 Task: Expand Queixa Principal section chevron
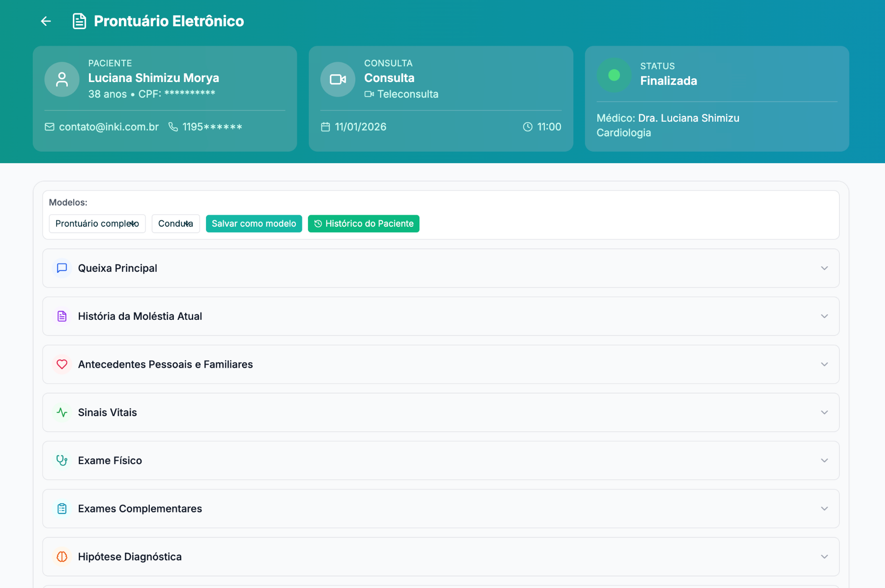pyautogui.click(x=824, y=268)
